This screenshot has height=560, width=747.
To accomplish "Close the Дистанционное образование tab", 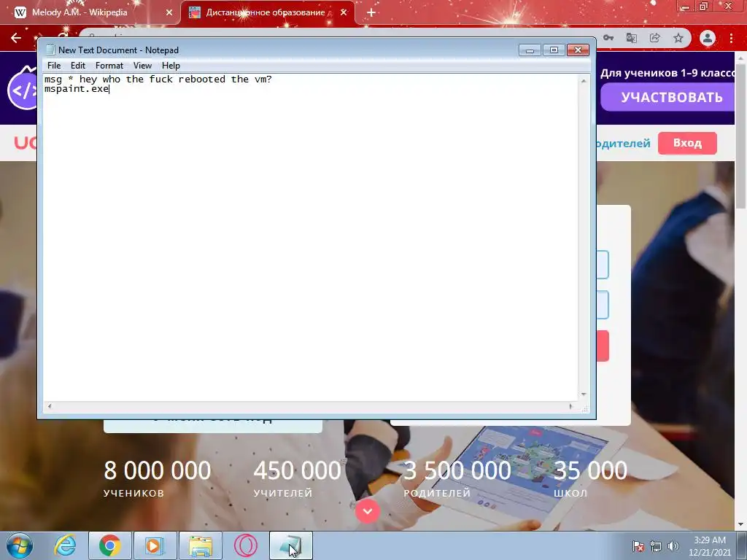I will 344,12.
